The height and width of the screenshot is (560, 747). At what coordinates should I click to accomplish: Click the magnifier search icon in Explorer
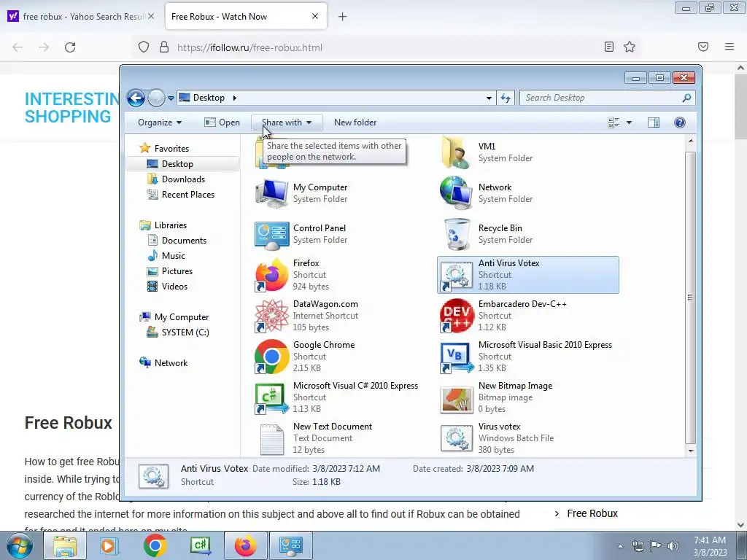686,98
